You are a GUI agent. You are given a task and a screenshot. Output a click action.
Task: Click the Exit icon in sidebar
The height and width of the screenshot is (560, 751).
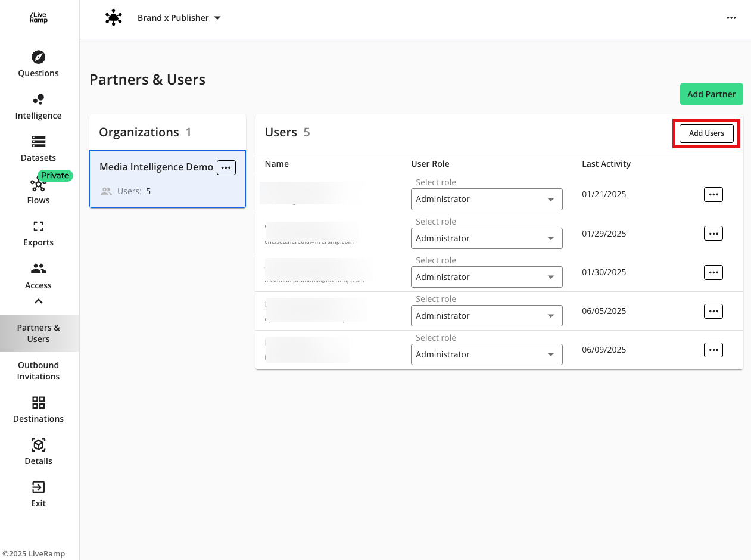tap(38, 487)
